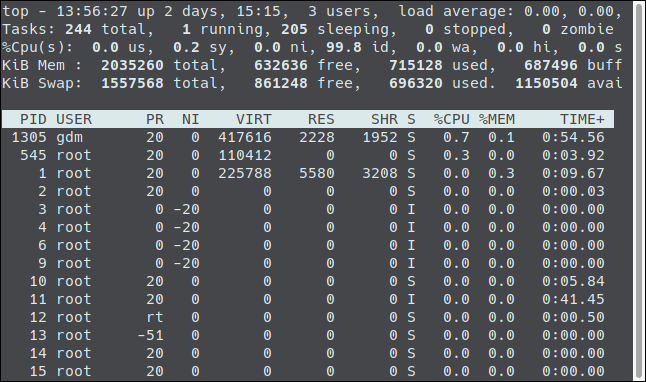Click the swap used value 696320

pos(416,83)
